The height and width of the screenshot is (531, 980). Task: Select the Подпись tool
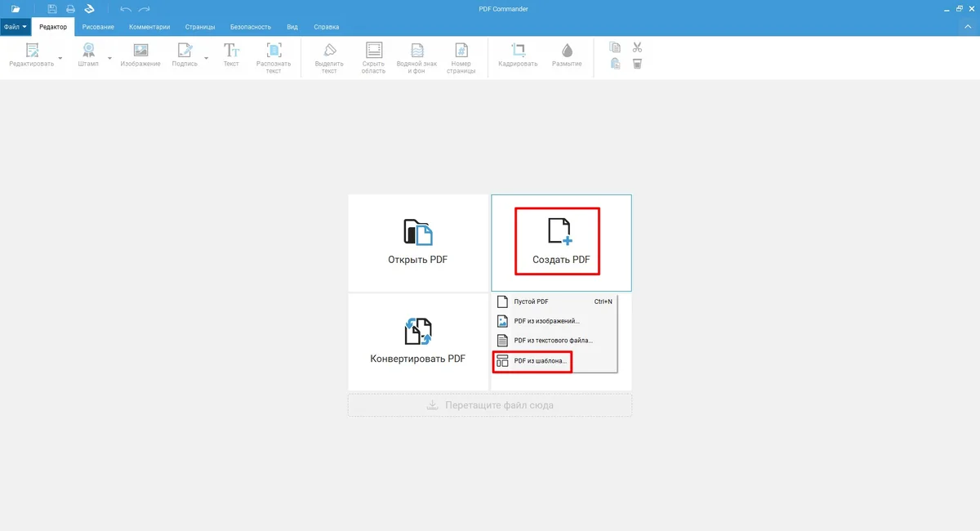tap(185, 56)
